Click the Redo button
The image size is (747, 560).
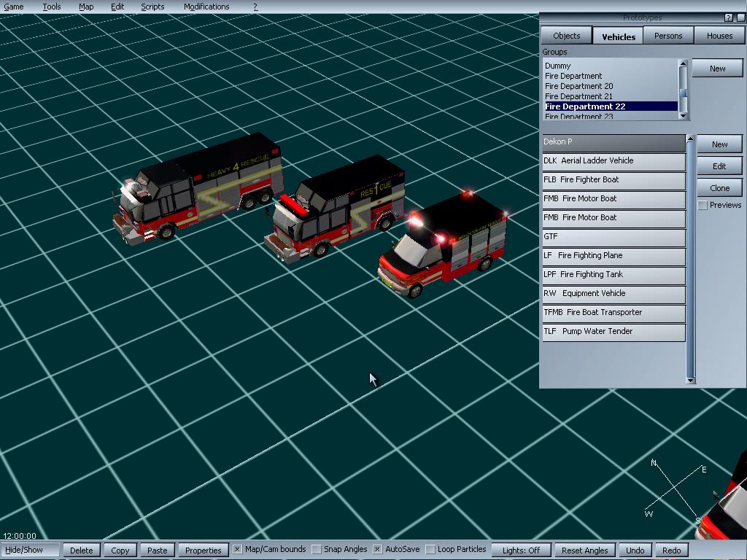(x=671, y=550)
